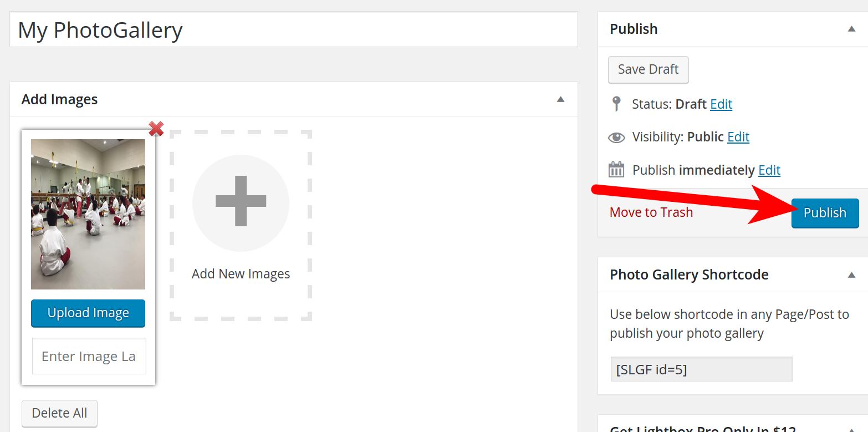Click the shortcode usage instructions text
Image resolution: width=868 pixels, height=432 pixels.
[729, 324]
